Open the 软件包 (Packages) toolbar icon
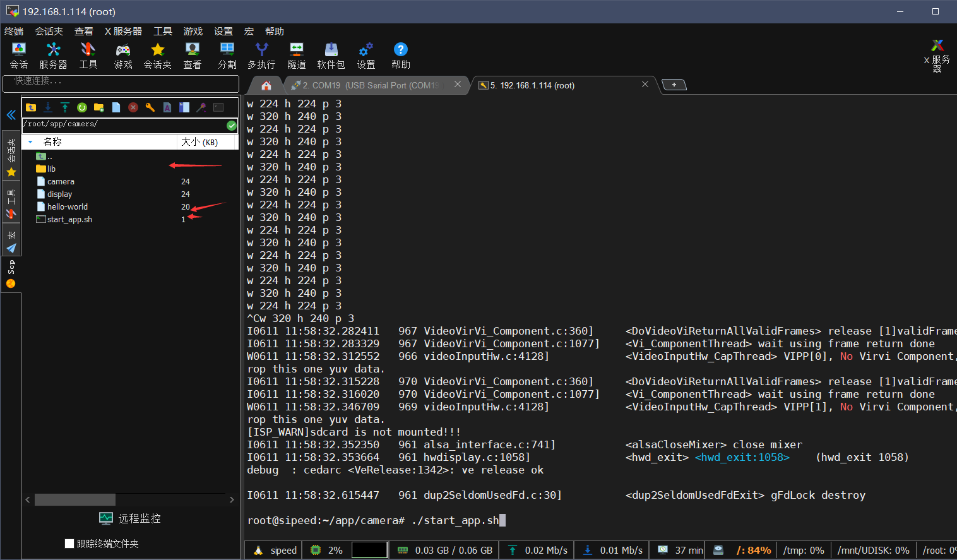 [x=331, y=56]
